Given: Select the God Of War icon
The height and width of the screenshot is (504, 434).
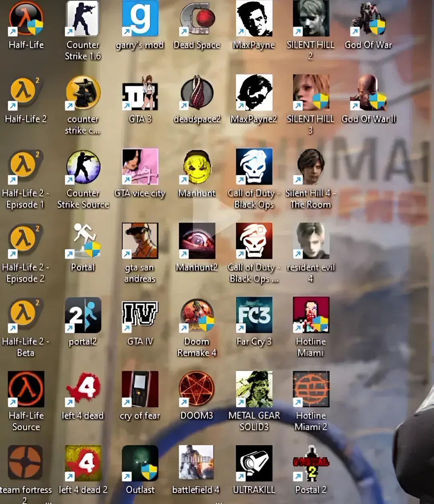Looking at the screenshot, I should [368, 18].
